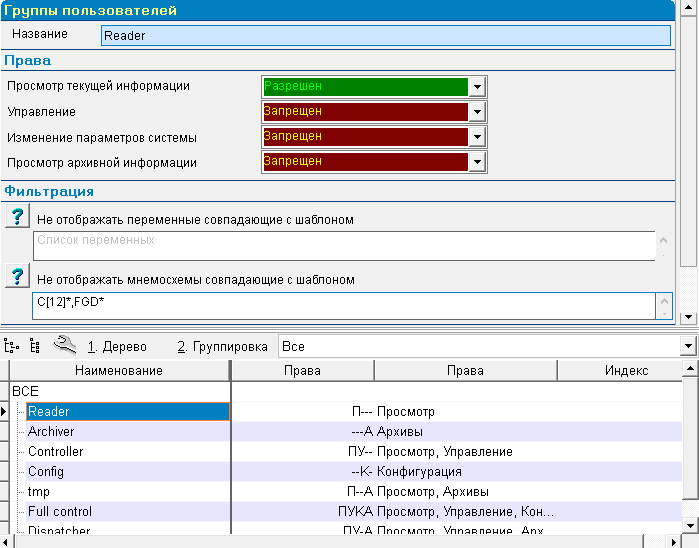The height and width of the screenshot is (548, 699).
Task: Click the collapse tree icon in toolbar
Action: tap(35, 346)
